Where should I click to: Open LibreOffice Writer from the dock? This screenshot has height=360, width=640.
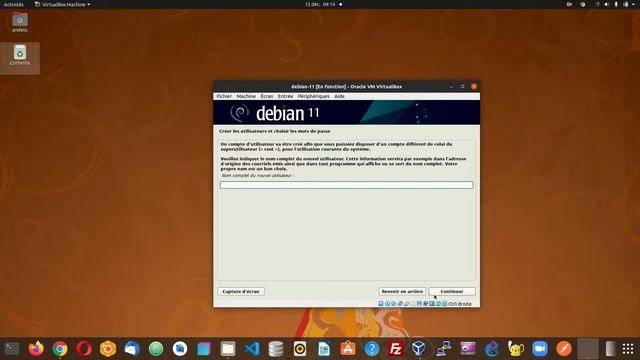324,349
